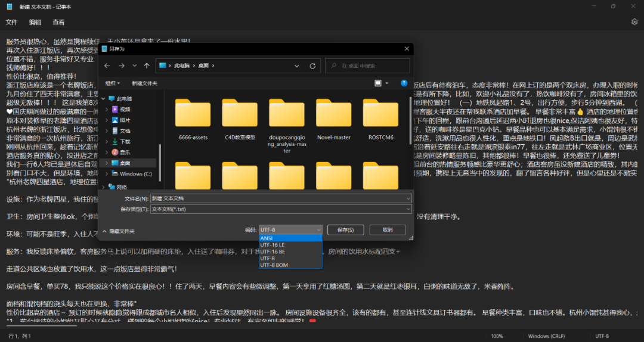This screenshot has width=644, height=342.
Task: Go up one folder level
Action: click(147, 66)
